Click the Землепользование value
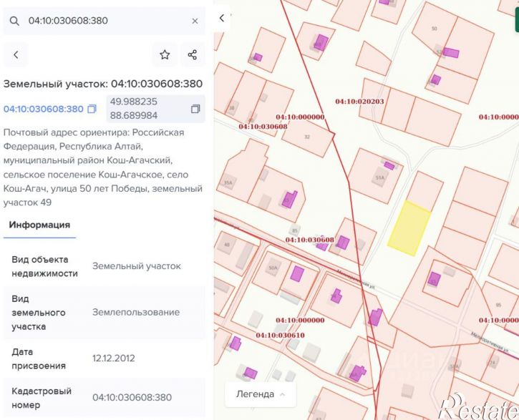 click(136, 312)
